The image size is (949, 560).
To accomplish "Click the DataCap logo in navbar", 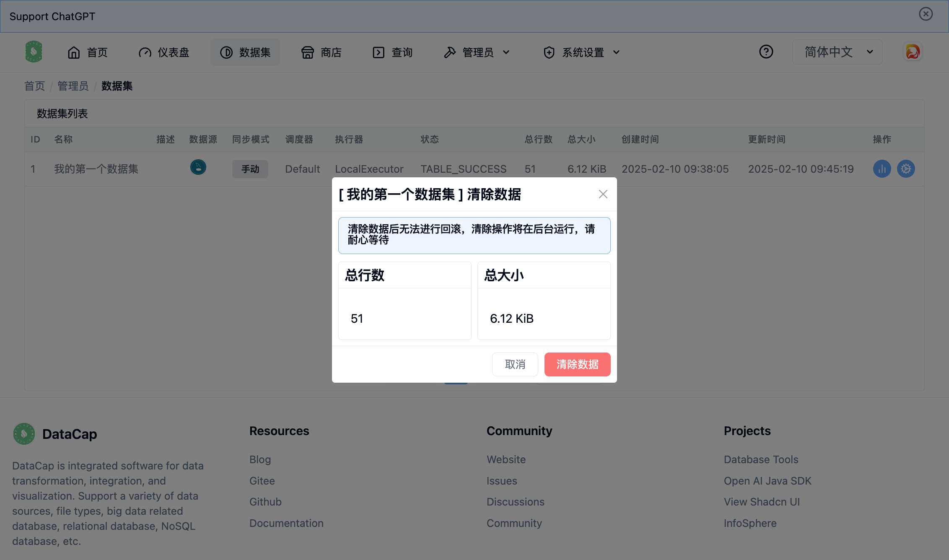I will pos(34,52).
